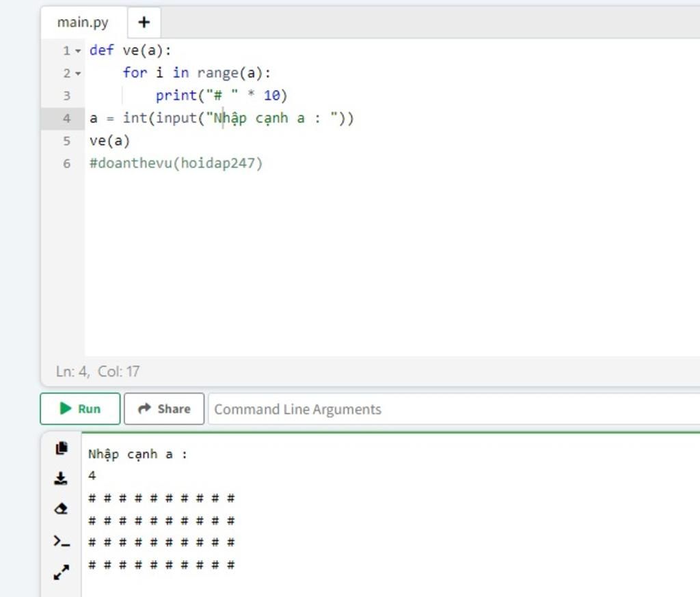
Task: Open the terminal prompt icon
Action: pyautogui.click(x=61, y=541)
